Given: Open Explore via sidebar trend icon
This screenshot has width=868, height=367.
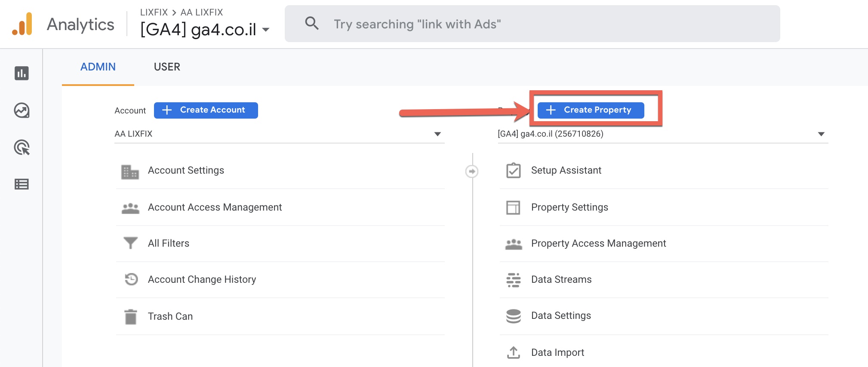Looking at the screenshot, I should [x=22, y=110].
